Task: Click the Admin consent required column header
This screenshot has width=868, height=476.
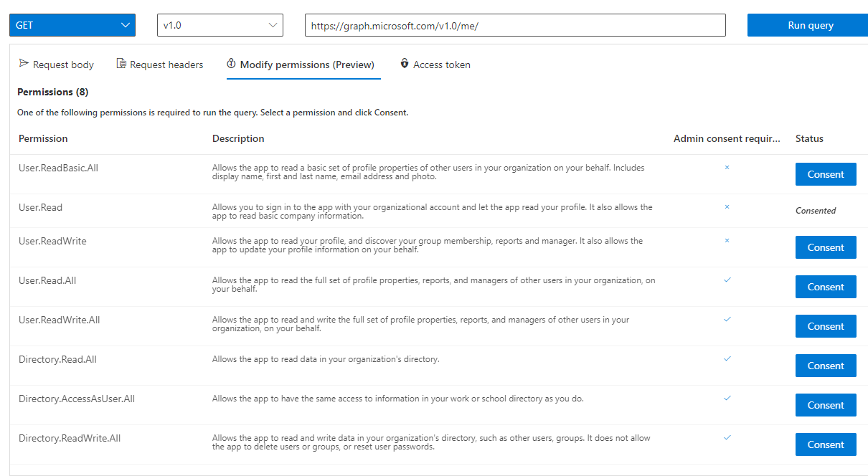Action: [x=727, y=138]
